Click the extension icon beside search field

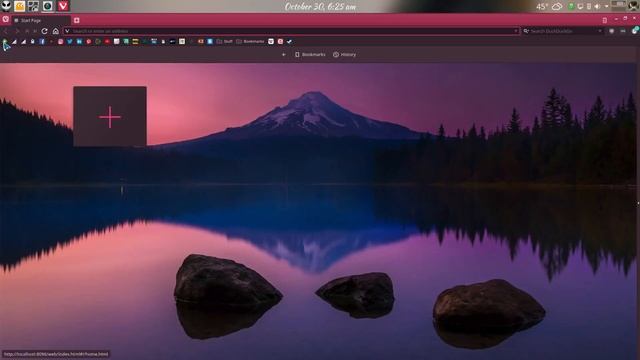click(611, 31)
